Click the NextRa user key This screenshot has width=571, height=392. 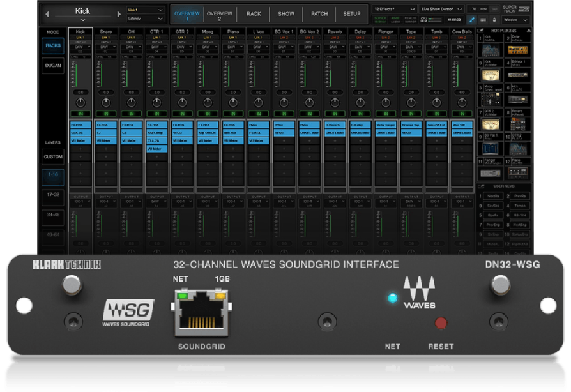493,196
